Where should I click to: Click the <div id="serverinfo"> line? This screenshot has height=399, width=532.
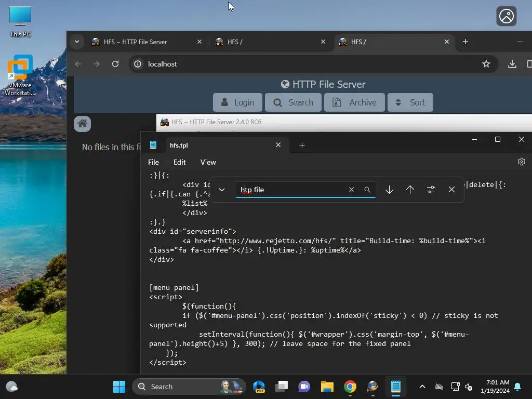pyautogui.click(x=193, y=231)
